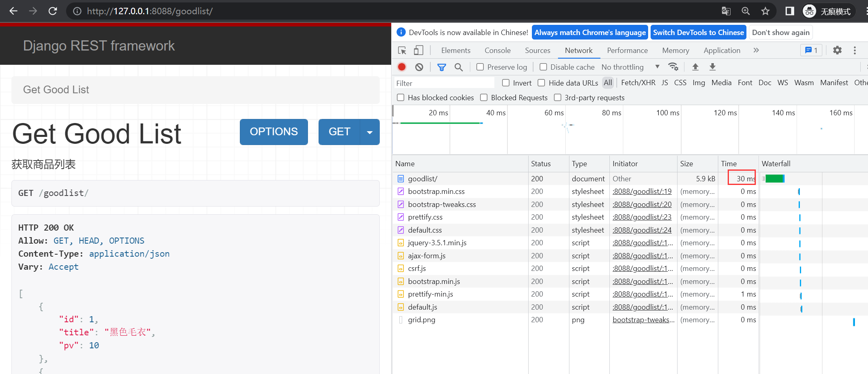Select the default.js request row
The image size is (868, 374).
pyautogui.click(x=630, y=307)
